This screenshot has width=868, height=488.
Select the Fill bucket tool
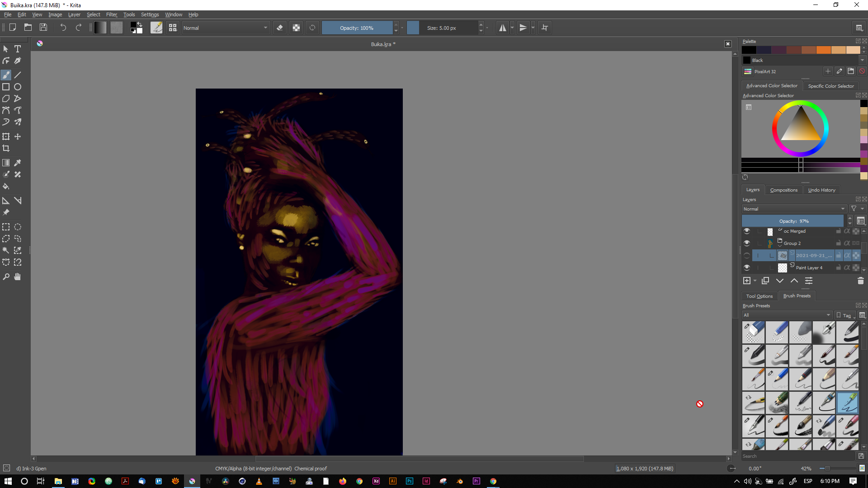tap(6, 186)
